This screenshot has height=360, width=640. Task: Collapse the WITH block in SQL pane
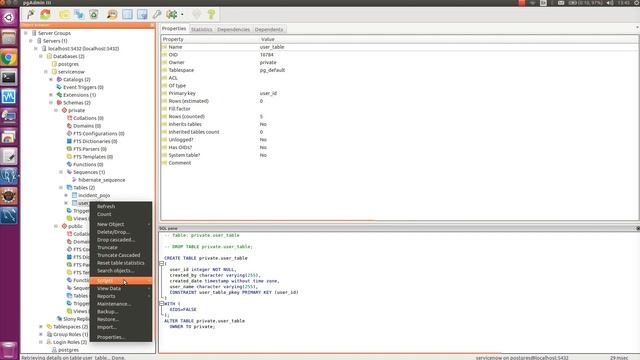(x=162, y=304)
